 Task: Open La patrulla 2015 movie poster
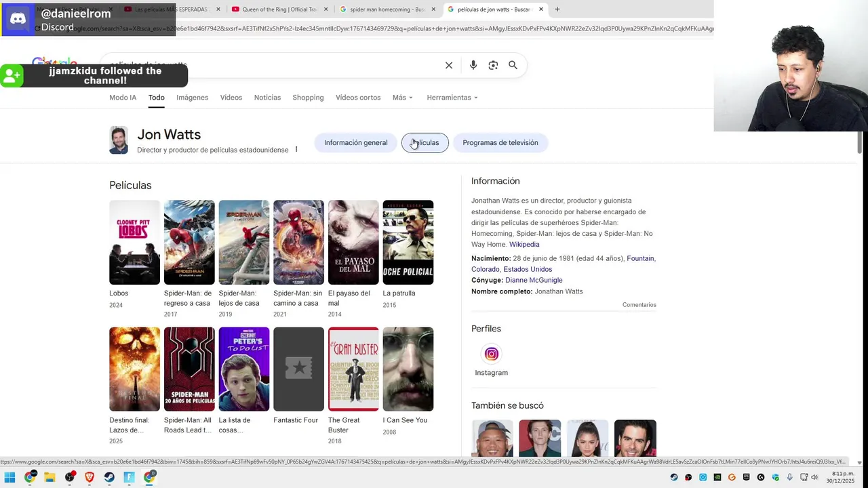(x=408, y=242)
